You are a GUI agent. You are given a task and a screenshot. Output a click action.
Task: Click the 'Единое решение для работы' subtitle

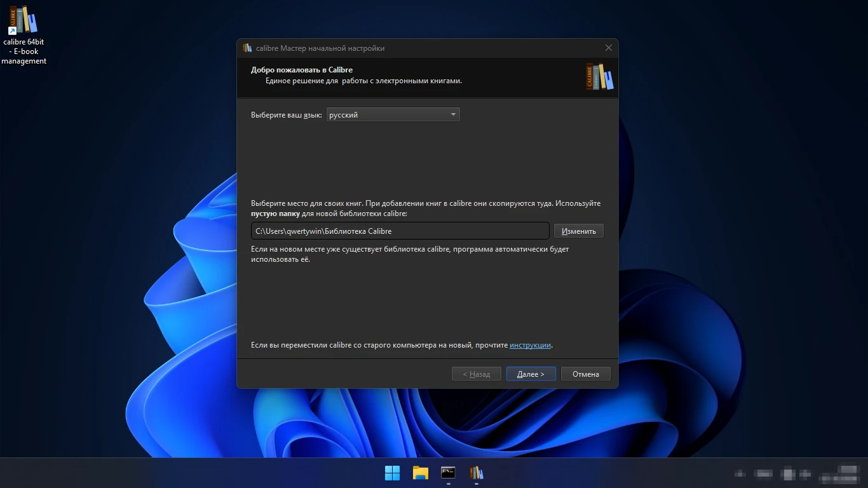tap(363, 81)
